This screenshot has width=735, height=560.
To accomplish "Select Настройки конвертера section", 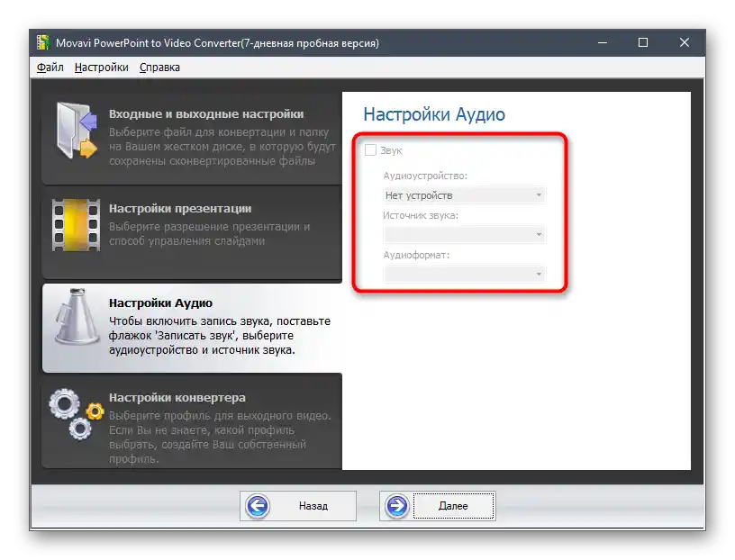I will point(192,422).
